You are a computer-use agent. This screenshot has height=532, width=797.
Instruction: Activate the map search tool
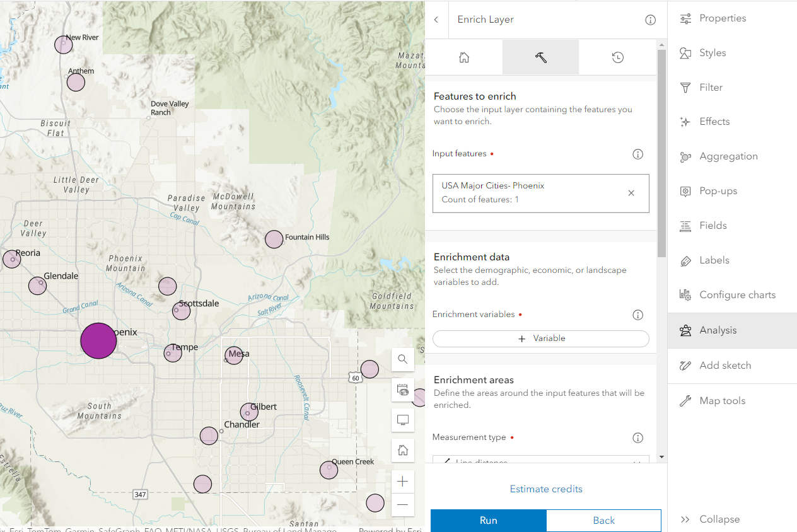(402, 359)
